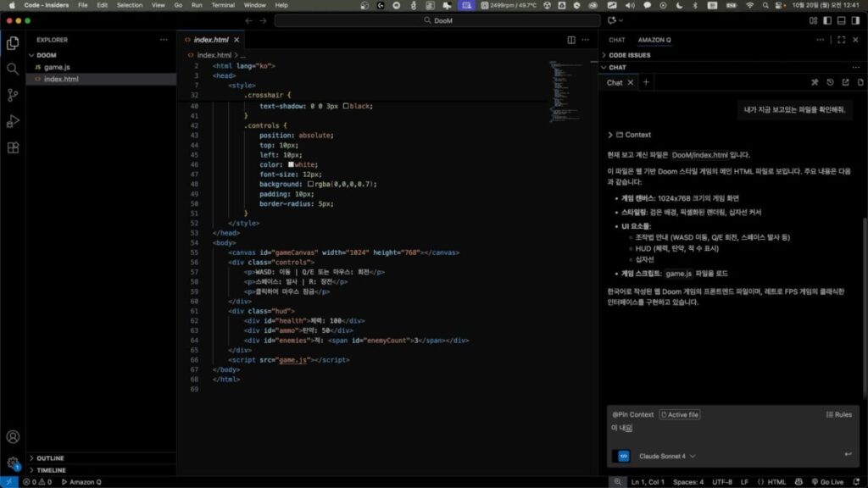
Task: Toggle the agentic coding mode button
Action: pyautogui.click(x=624, y=456)
